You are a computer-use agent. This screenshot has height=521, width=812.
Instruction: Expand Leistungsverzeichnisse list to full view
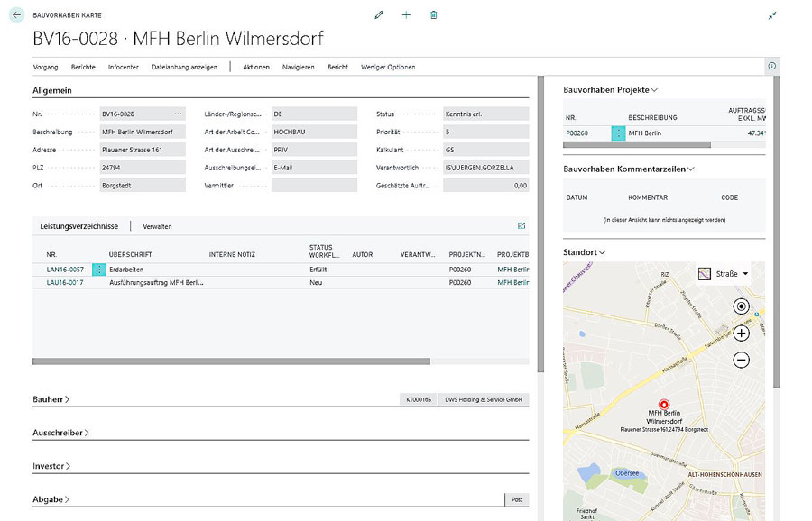(521, 225)
